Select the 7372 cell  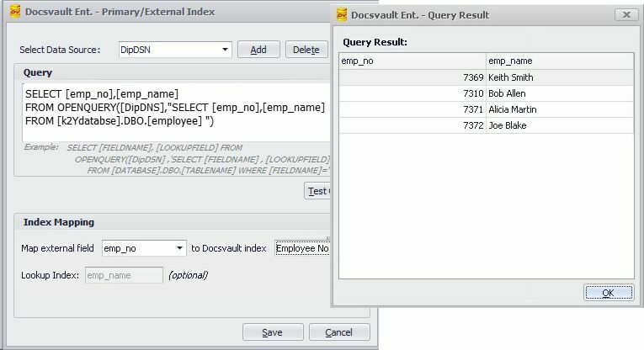click(x=412, y=125)
